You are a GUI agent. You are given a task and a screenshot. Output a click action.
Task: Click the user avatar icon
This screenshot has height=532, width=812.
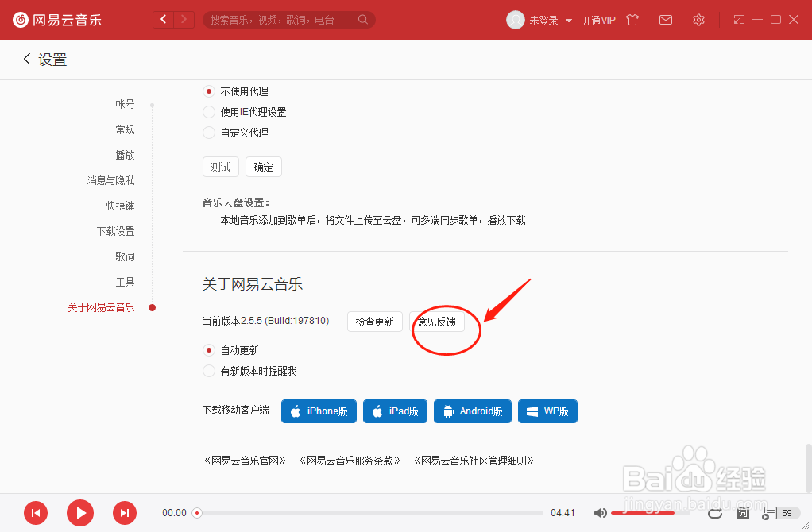516,20
